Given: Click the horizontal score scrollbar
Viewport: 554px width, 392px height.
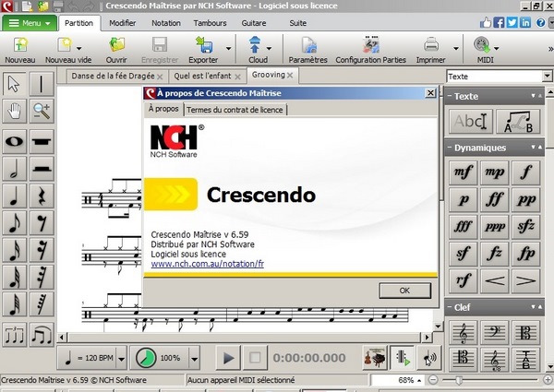Looking at the screenshot, I should pyautogui.click(x=245, y=338).
